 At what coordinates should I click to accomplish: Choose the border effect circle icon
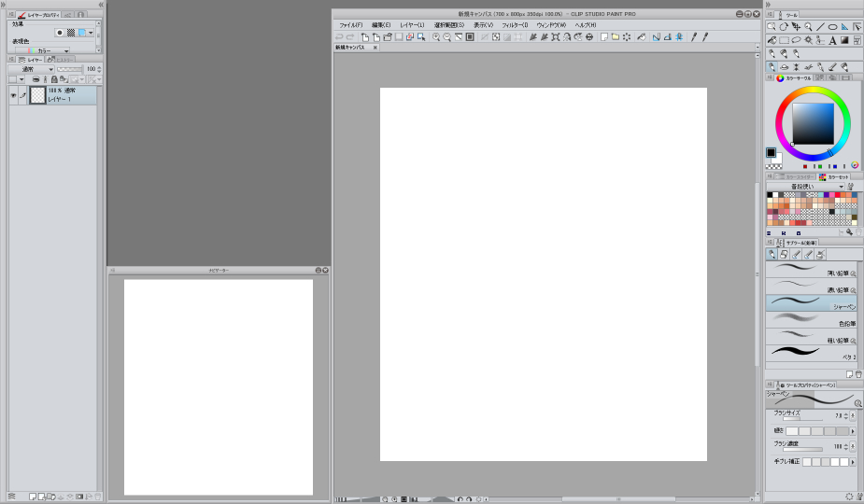[x=61, y=32]
